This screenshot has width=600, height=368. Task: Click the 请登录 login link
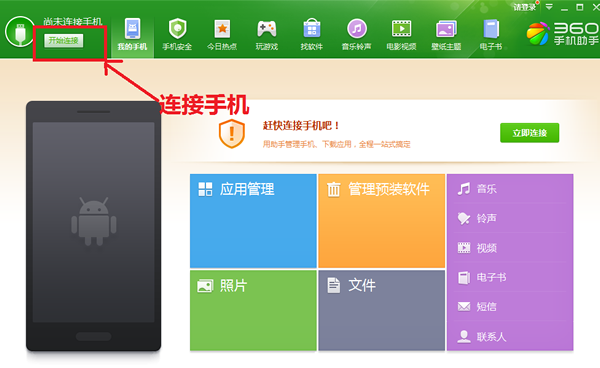tap(525, 7)
